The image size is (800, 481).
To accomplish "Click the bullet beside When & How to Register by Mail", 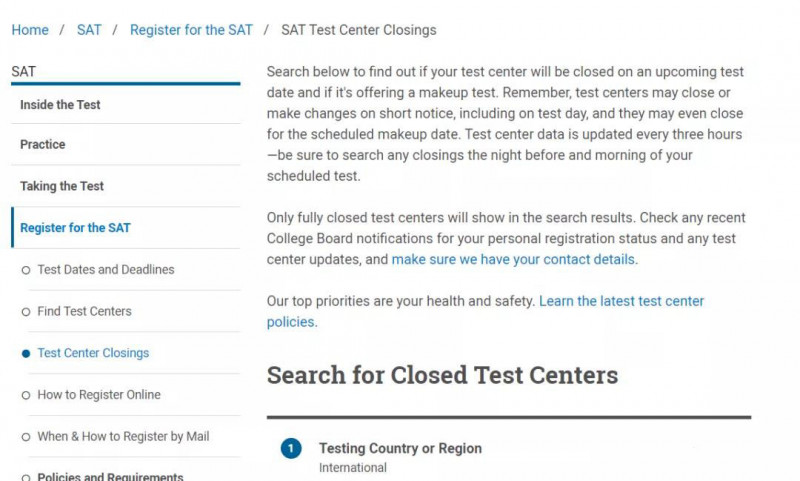I will click(26, 437).
